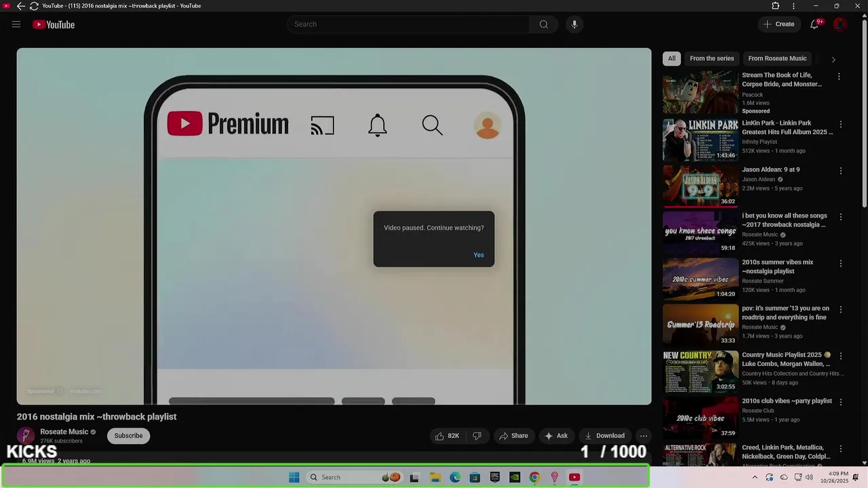Open more actions ellipsis below the video
Viewport: 868px width, 488px height.
click(644, 436)
